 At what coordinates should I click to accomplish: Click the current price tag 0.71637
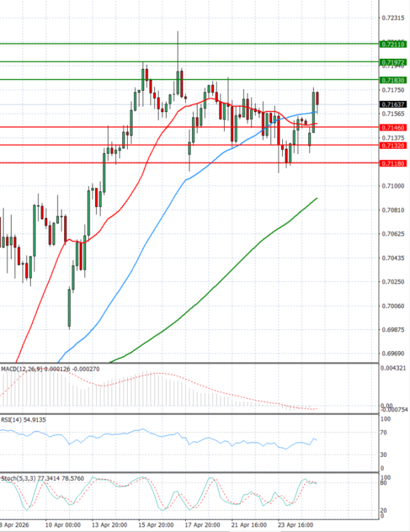coord(393,104)
